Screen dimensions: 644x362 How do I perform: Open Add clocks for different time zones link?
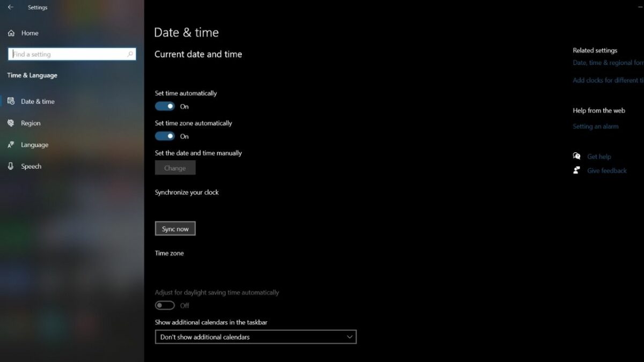608,80
